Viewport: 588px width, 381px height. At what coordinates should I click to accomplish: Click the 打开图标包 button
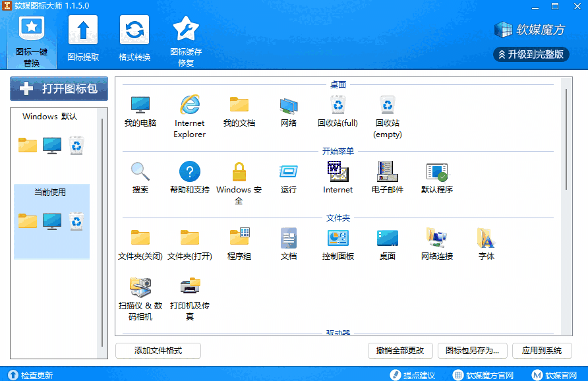click(x=58, y=88)
